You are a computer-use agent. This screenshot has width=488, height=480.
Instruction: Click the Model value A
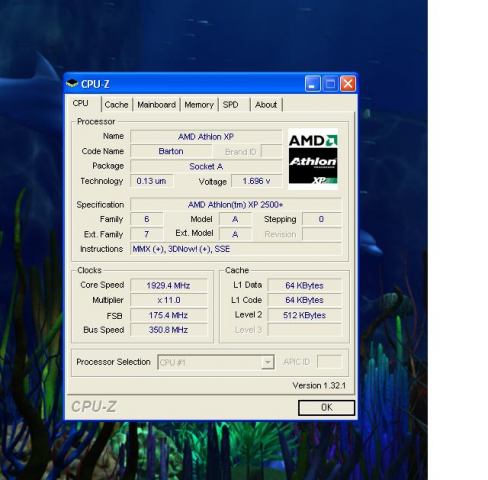click(x=235, y=219)
